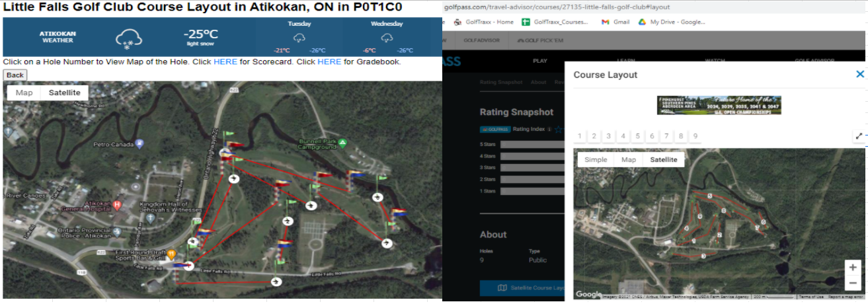Click Report a map error link
The image size is (868, 304).
click(x=845, y=297)
